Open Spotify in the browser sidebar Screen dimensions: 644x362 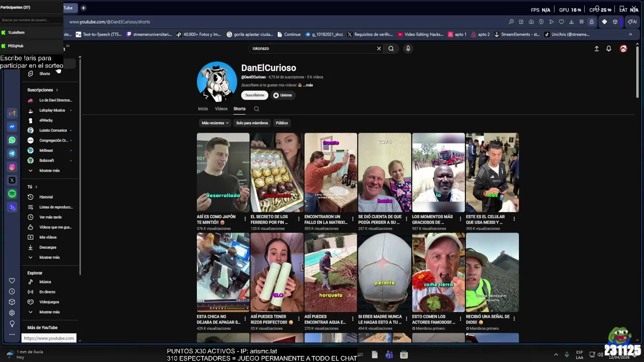12,194
